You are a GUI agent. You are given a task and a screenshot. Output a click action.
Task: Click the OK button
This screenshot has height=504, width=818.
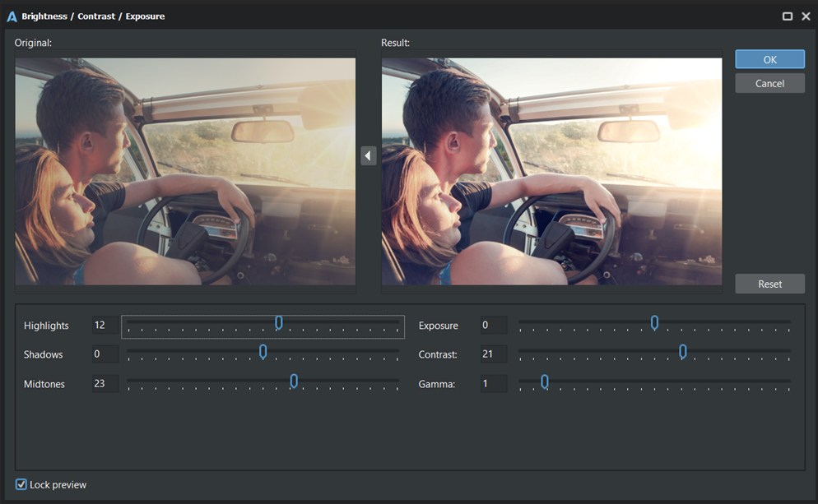tap(769, 59)
